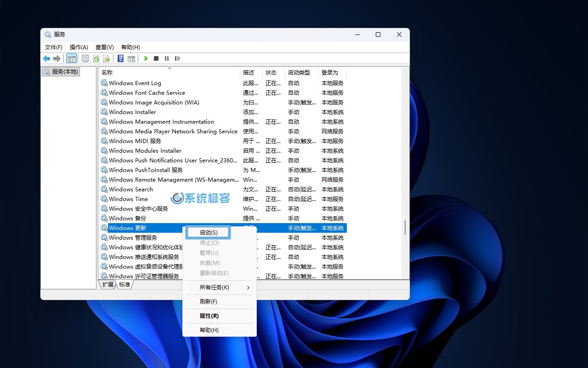
Task: Select 启动(S) in the context menu
Action: (x=208, y=232)
